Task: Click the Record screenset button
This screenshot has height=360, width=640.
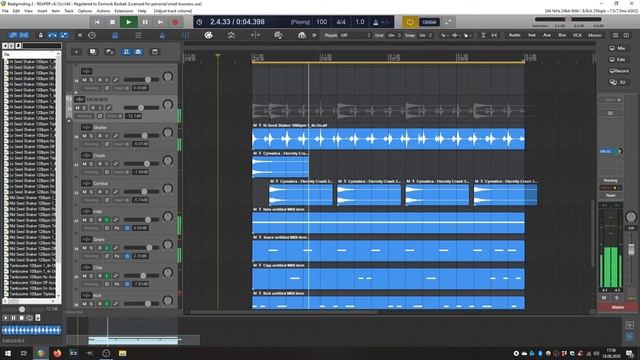Action: pos(619,71)
